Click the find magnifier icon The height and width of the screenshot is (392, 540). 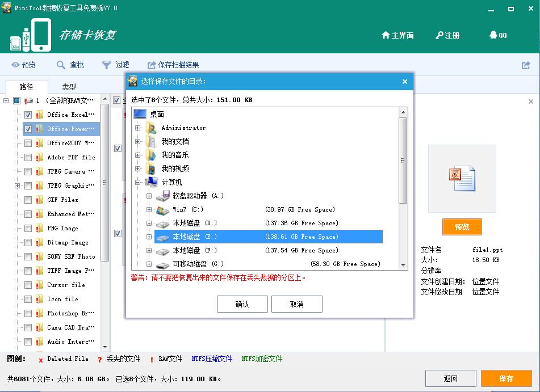61,65
